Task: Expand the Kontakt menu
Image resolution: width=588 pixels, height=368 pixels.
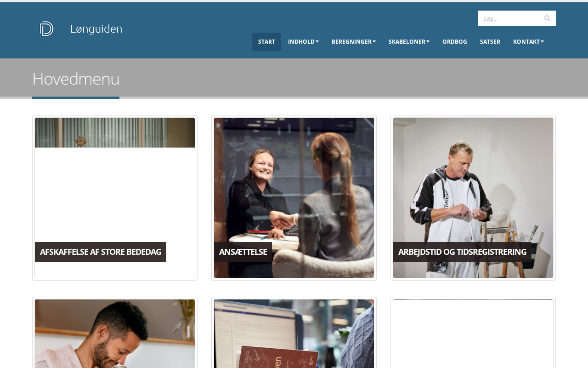Action: tap(528, 42)
